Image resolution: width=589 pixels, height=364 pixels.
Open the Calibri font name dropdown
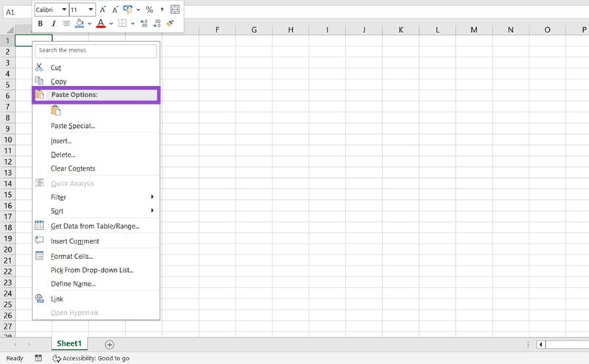(x=63, y=10)
